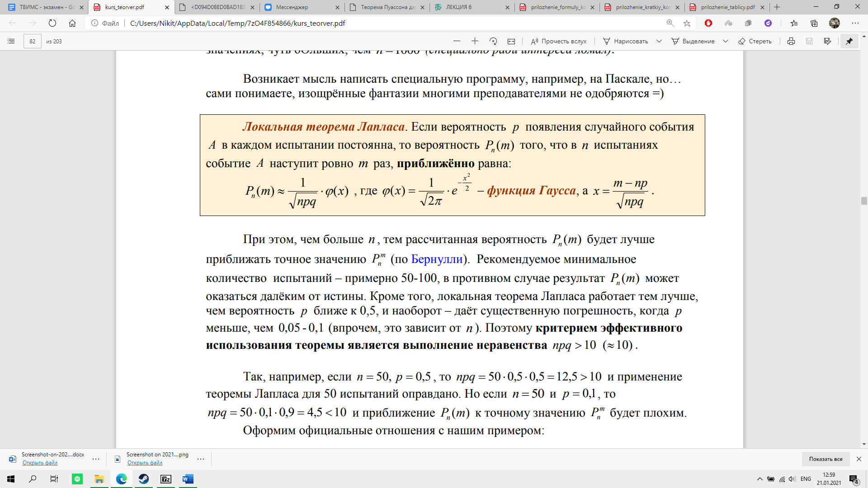Zoom in the PDF with the plus icon
Viewport: 868px width, 488px height.
click(475, 41)
